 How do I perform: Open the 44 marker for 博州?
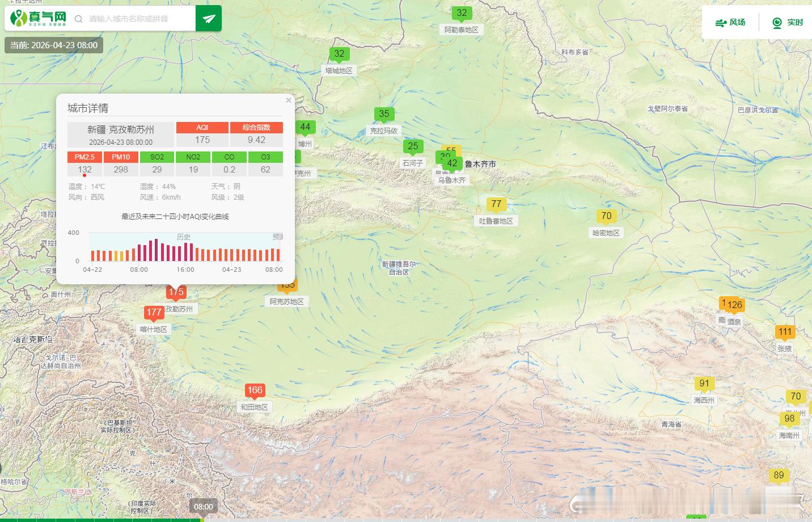pos(305,128)
